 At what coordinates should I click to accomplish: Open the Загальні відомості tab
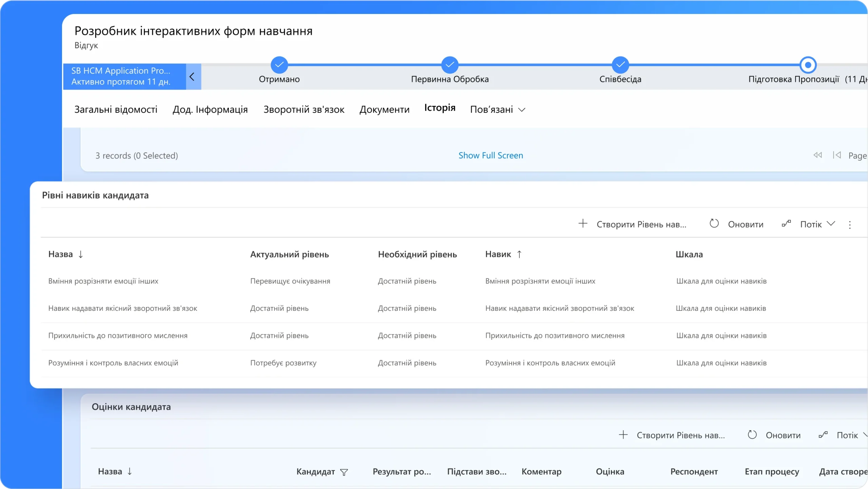coord(116,109)
